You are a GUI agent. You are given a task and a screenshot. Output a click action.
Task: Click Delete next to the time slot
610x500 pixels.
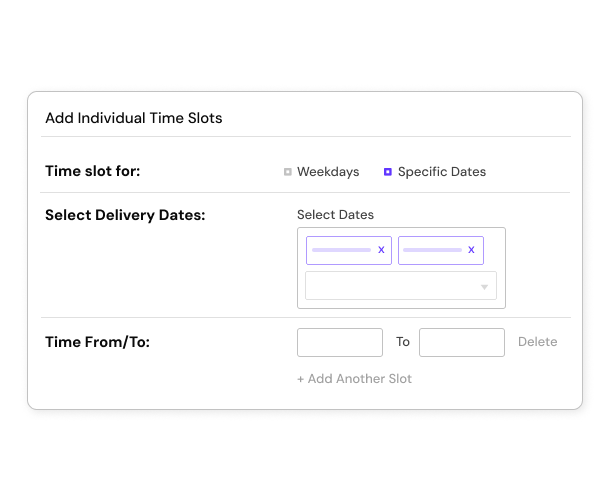click(538, 342)
